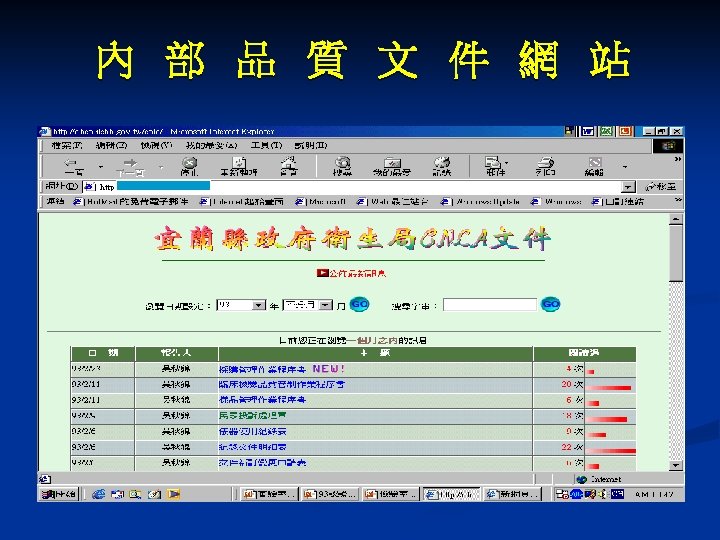
Task: Click the Edit page toolbar icon
Action: (x=595, y=166)
